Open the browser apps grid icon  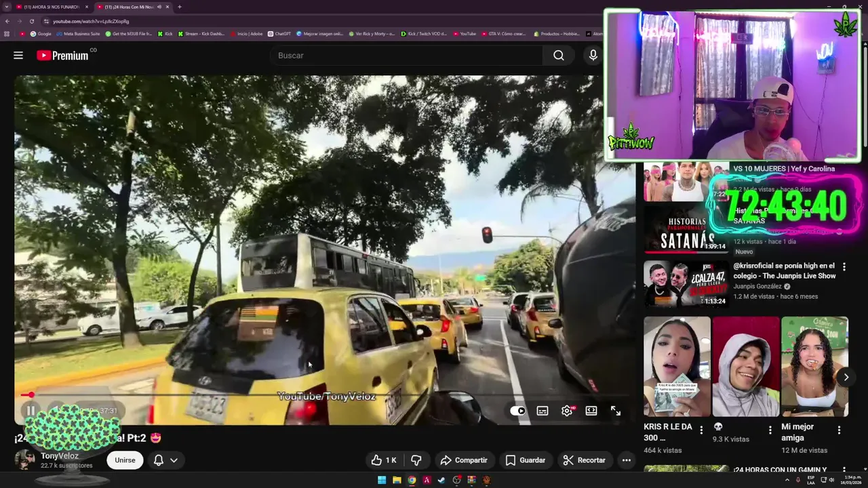[7, 34]
